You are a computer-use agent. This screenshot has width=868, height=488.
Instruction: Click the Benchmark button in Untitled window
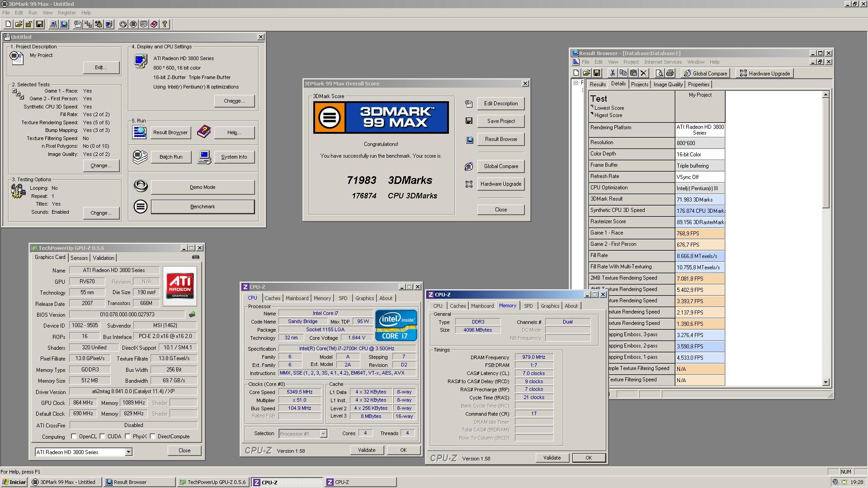203,206
